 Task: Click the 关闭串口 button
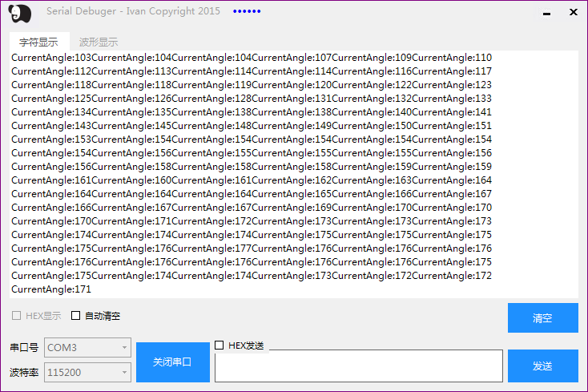[x=173, y=362]
